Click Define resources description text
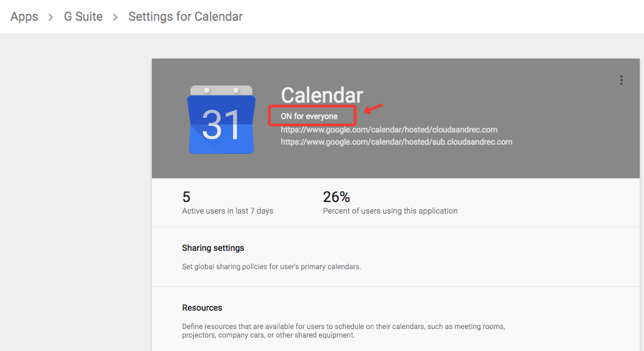Screen dimensions: 644x351 click(x=343, y=331)
